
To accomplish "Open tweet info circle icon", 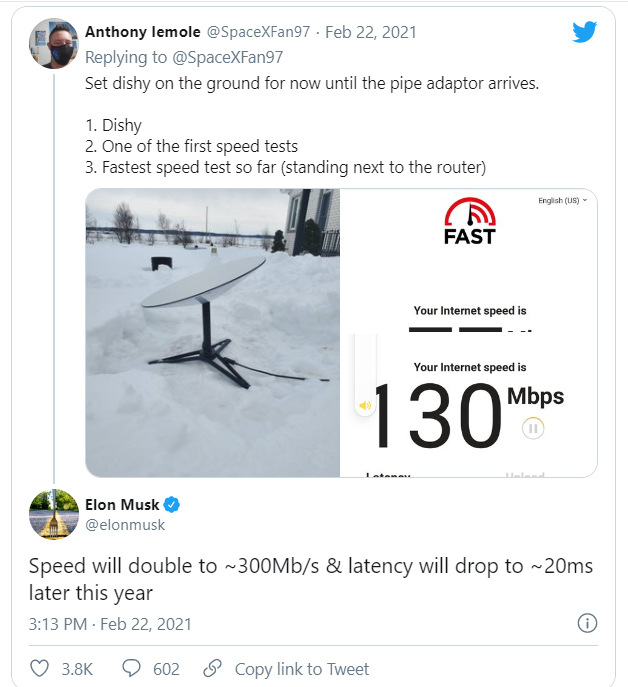I will coord(588,623).
